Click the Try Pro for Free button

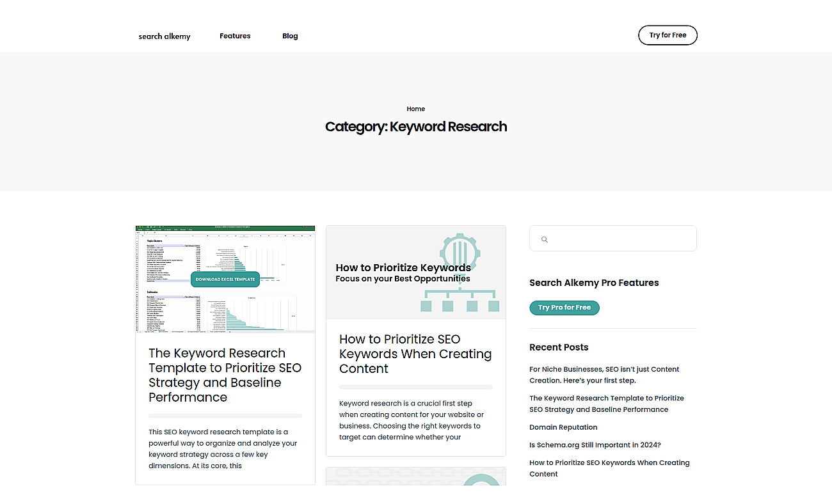(564, 308)
